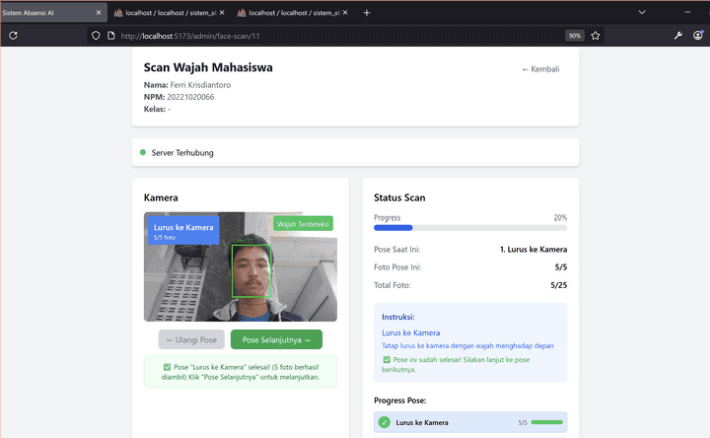Viewport: 710px width, 438px height.
Task: Expand the list all tabs chevron
Action: click(642, 12)
